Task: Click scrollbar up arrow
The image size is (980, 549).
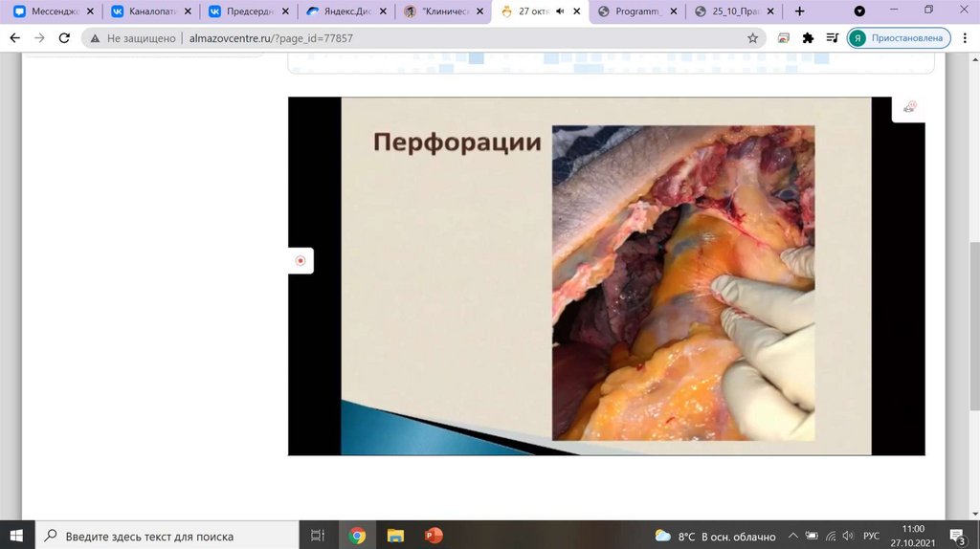Action: (x=975, y=58)
